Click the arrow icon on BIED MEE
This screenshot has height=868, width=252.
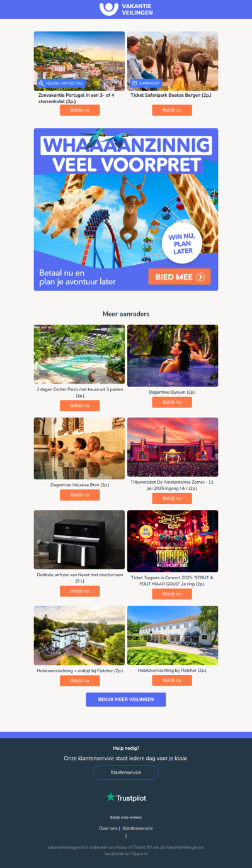(200, 277)
